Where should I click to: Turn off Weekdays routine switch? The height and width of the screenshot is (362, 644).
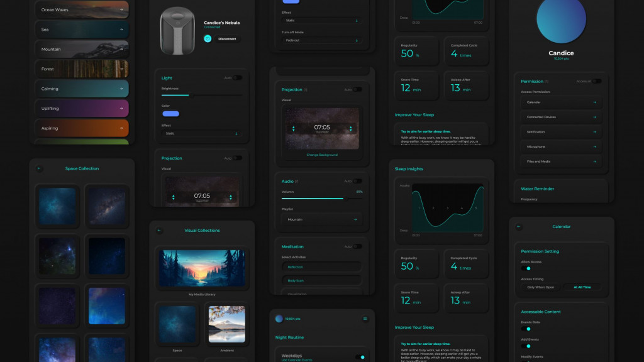(x=360, y=357)
